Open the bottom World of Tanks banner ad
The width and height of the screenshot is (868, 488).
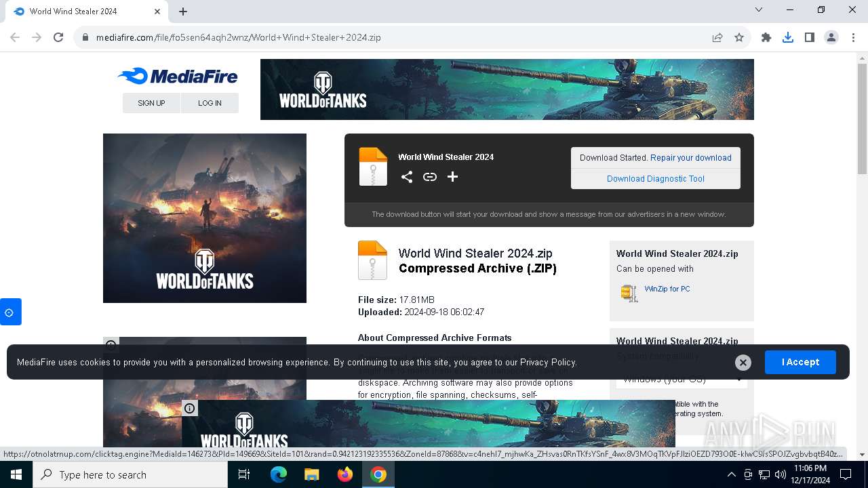(429, 424)
